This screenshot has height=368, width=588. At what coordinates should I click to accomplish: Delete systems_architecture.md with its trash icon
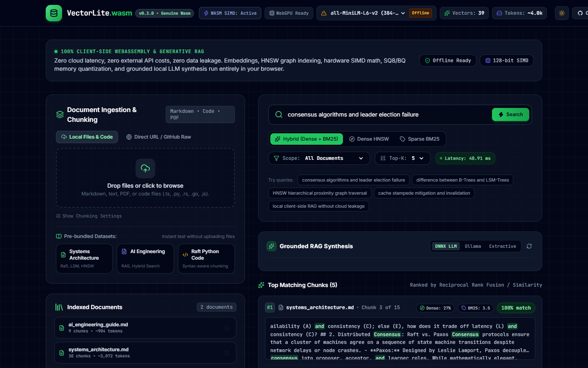click(227, 353)
